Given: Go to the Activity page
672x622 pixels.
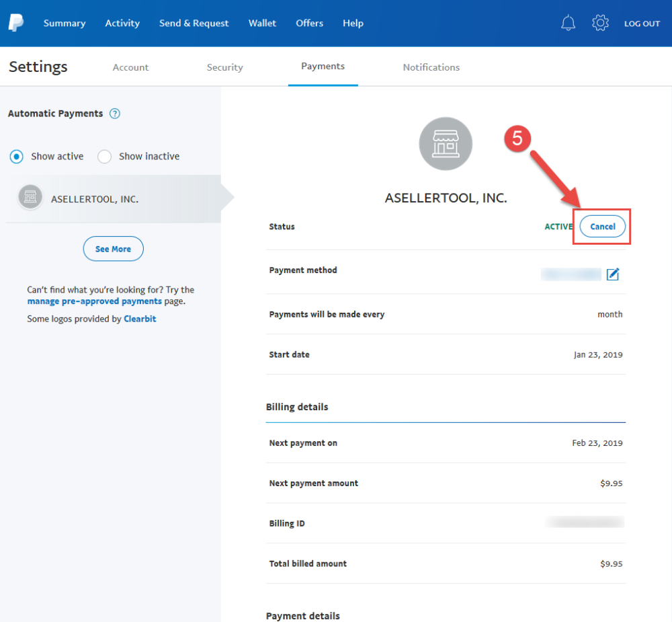Looking at the screenshot, I should 122,23.
